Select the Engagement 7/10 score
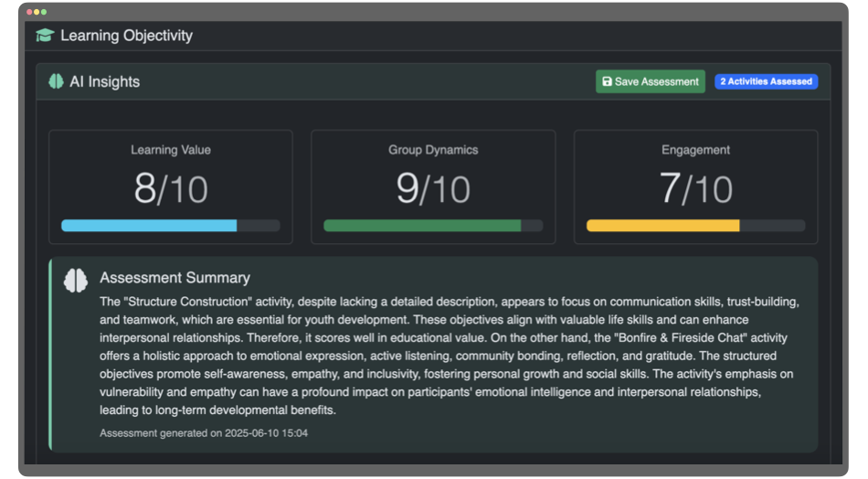 [x=696, y=188]
